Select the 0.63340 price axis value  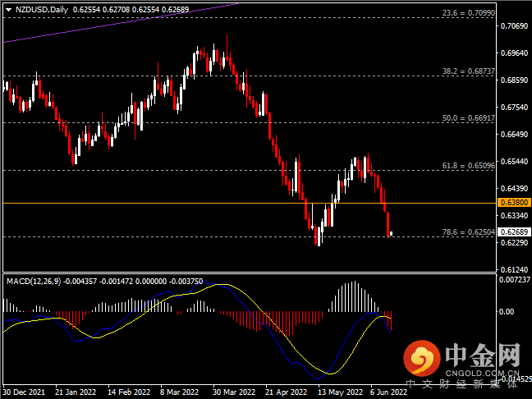tap(515, 215)
